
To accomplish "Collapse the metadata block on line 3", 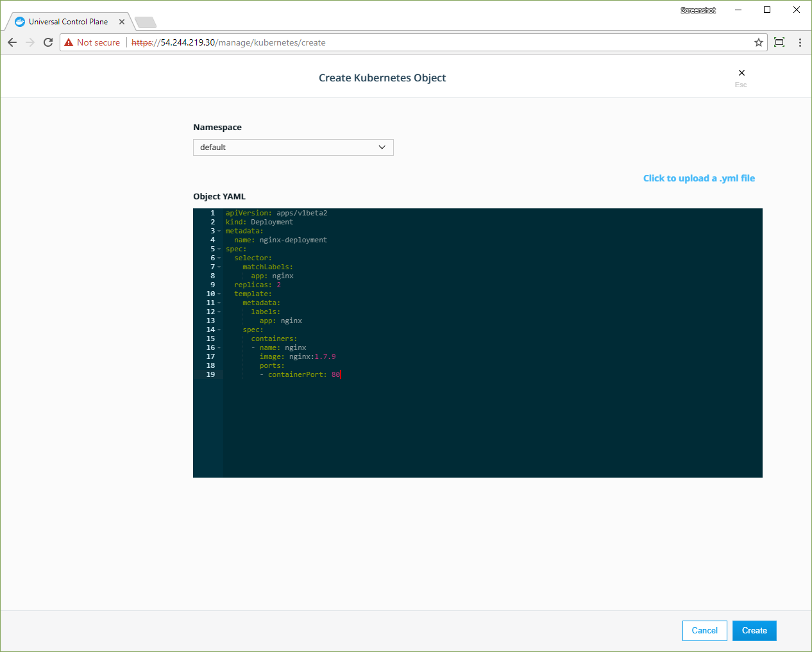I will [219, 231].
